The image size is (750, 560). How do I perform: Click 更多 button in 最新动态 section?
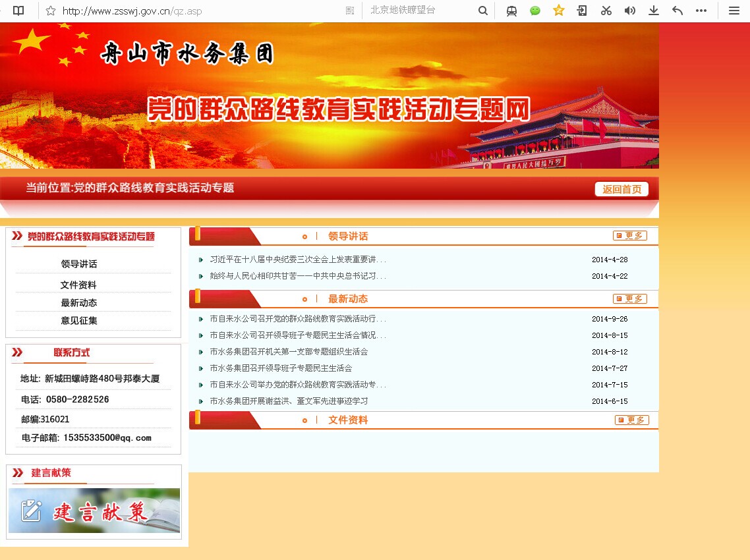pyautogui.click(x=630, y=299)
